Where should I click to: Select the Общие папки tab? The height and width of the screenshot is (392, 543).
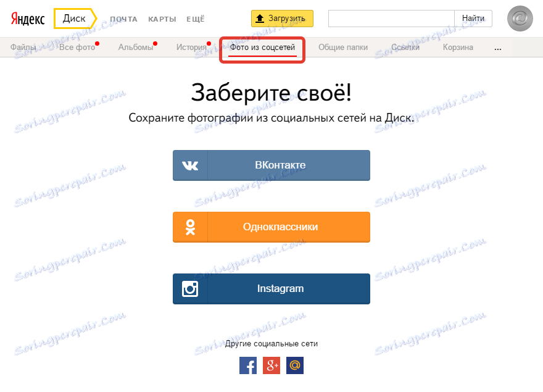tap(342, 46)
